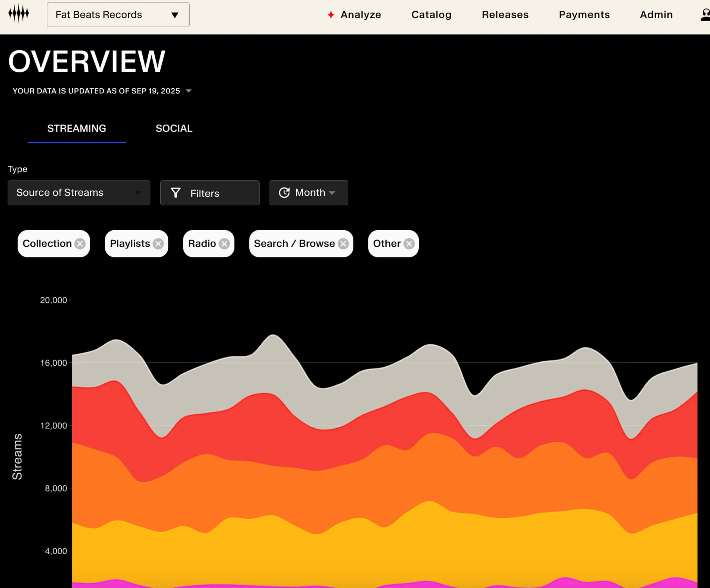Click the funnel Filters icon
The height and width of the screenshot is (588, 710).
click(176, 193)
